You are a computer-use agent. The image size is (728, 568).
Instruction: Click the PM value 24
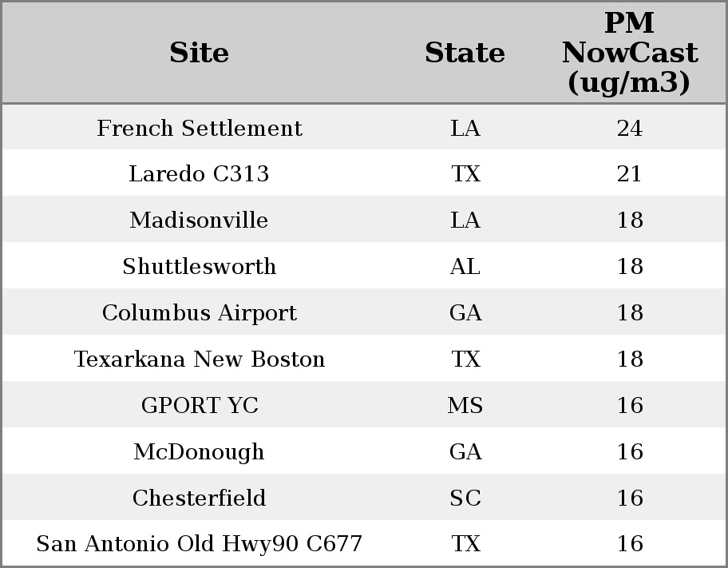point(630,129)
